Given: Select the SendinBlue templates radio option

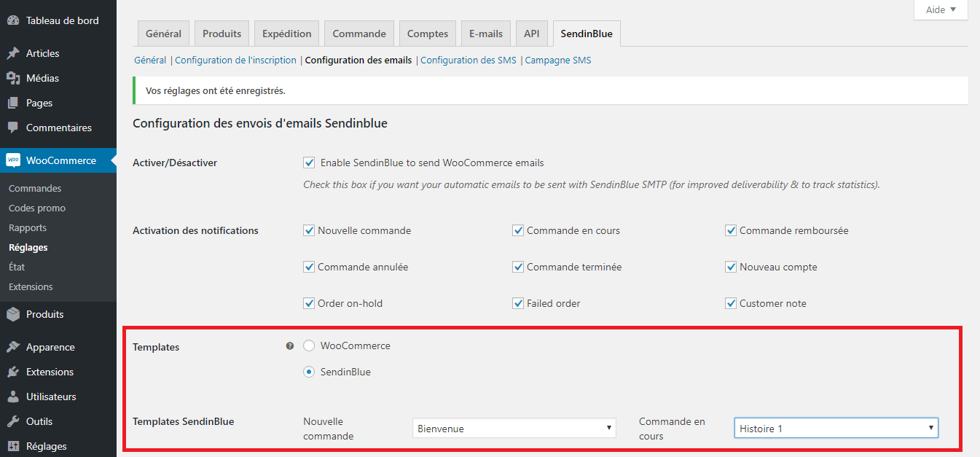Looking at the screenshot, I should pyautogui.click(x=309, y=372).
